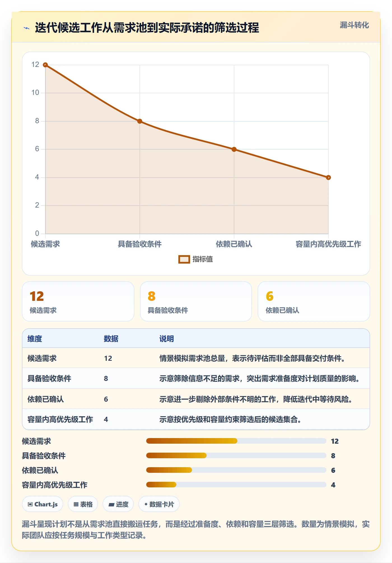Choose the 进度 tag
392x563 pixels.
[118, 504]
